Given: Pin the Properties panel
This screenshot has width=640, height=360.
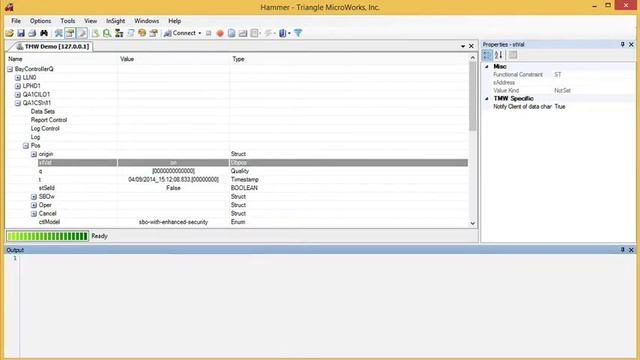Looking at the screenshot, I should 622,44.
